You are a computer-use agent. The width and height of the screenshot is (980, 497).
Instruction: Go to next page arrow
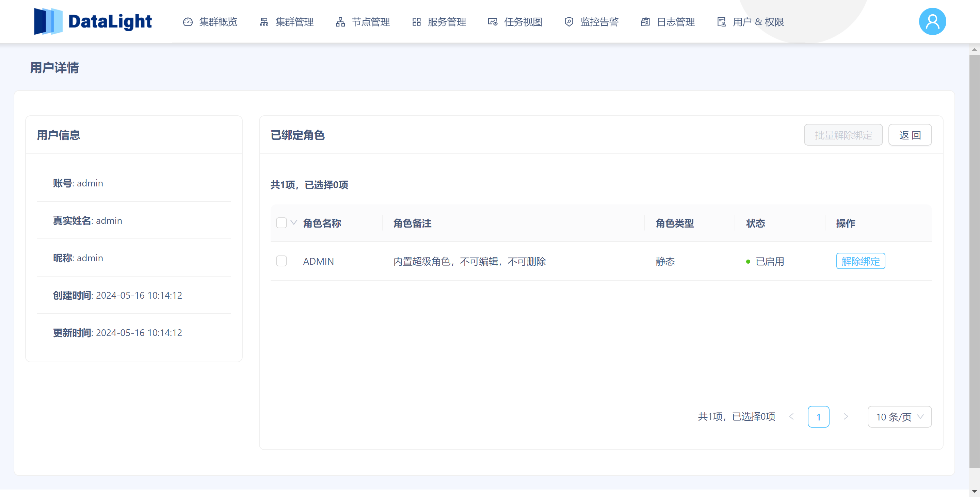click(x=846, y=417)
